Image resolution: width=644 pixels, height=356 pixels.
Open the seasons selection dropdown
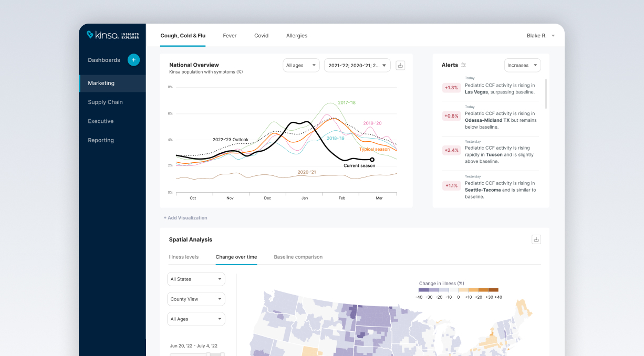coord(357,65)
